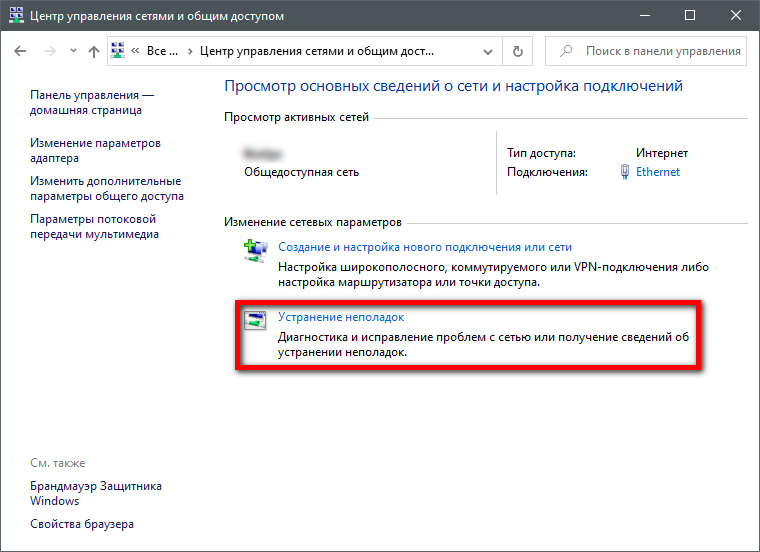Click the Ethernet connection link
Viewport: 760px width, 552px height.
tap(658, 172)
